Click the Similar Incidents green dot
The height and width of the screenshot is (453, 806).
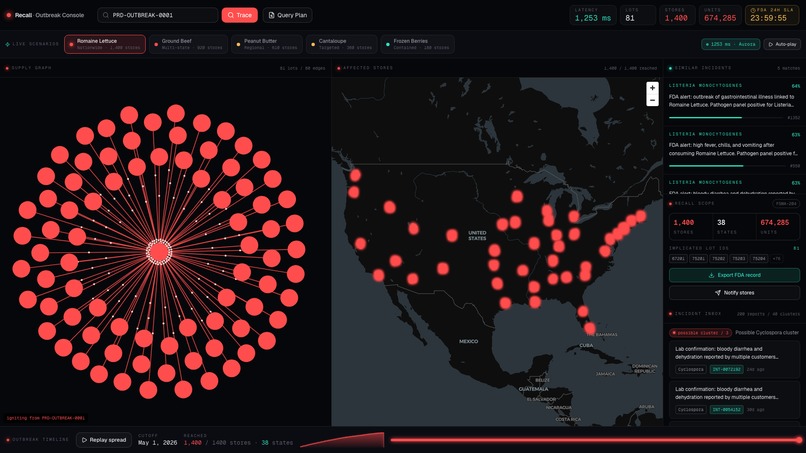coord(670,68)
